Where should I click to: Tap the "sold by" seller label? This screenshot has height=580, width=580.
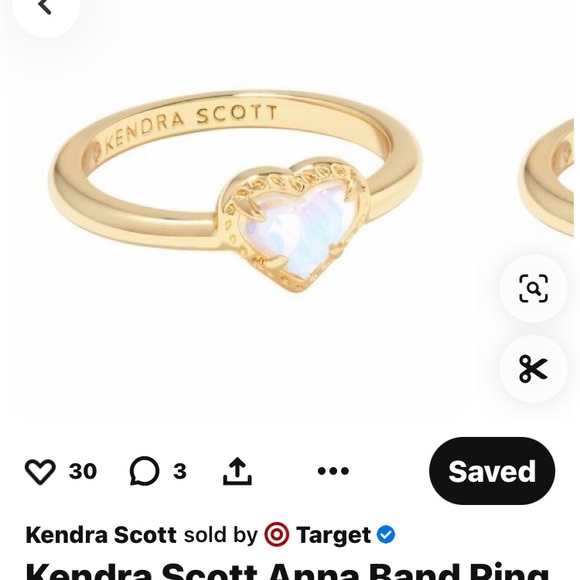[221, 535]
